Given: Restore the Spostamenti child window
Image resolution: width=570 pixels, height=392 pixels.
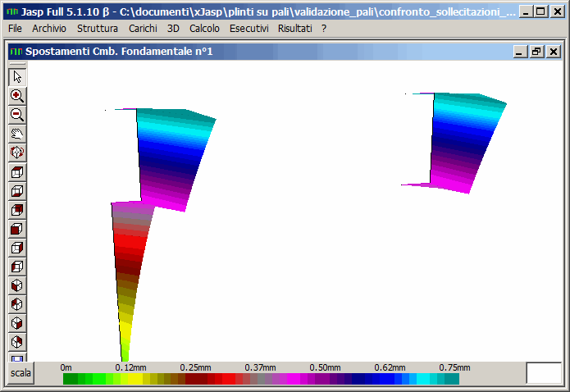Looking at the screenshot, I should click(x=536, y=52).
